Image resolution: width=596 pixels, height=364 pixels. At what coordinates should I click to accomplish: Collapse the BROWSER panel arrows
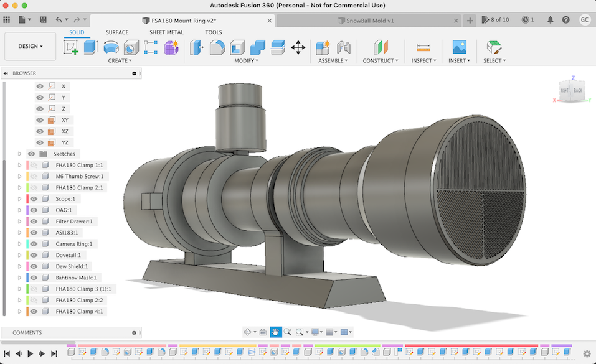[x=6, y=73]
